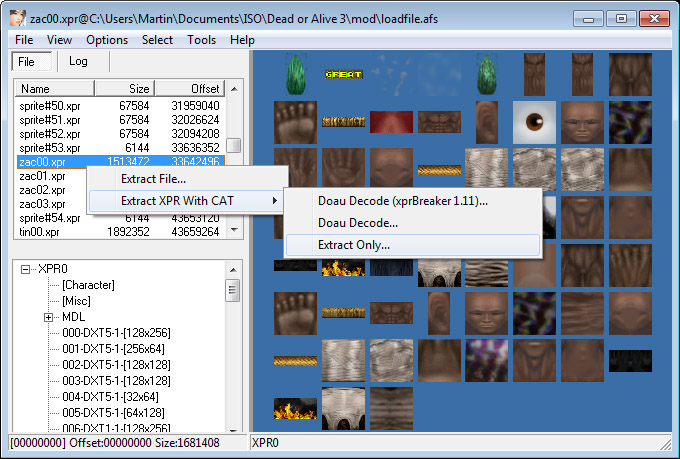Image resolution: width=680 pixels, height=459 pixels.
Task: Open Extract XPR With CAT submenu
Action: coord(186,201)
